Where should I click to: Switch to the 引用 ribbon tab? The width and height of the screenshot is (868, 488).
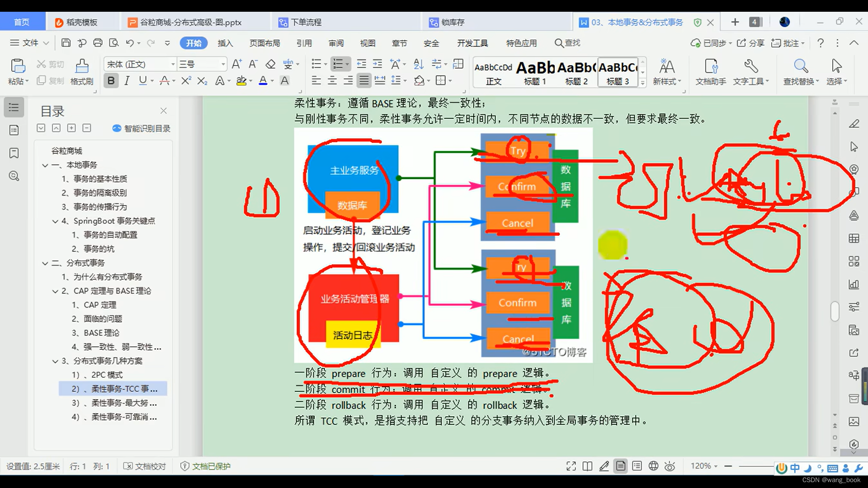click(304, 43)
